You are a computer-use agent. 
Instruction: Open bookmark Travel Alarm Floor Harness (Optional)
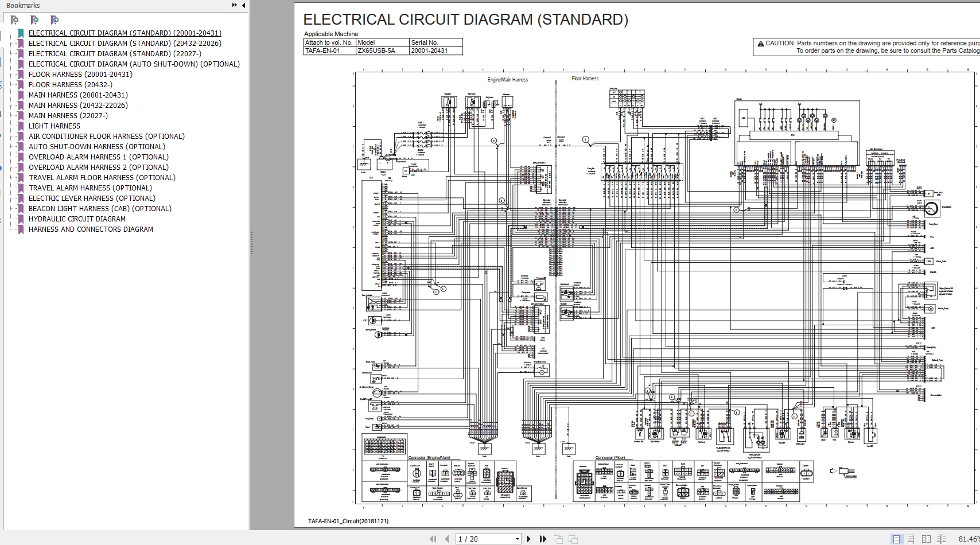pos(102,178)
